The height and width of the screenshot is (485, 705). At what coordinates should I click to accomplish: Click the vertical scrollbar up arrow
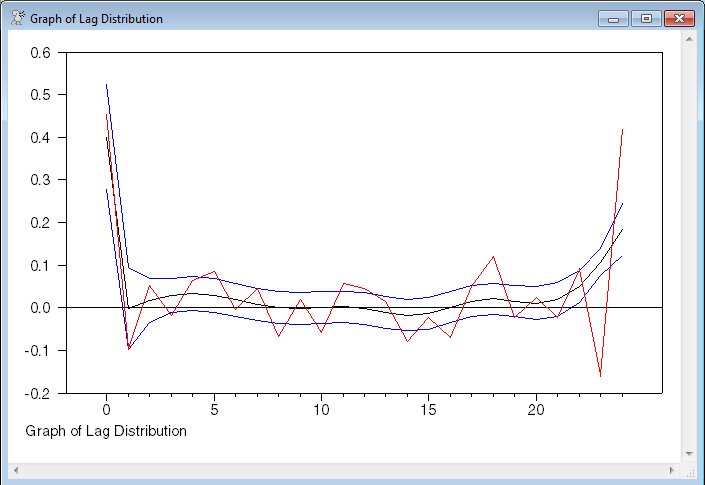(x=688, y=38)
